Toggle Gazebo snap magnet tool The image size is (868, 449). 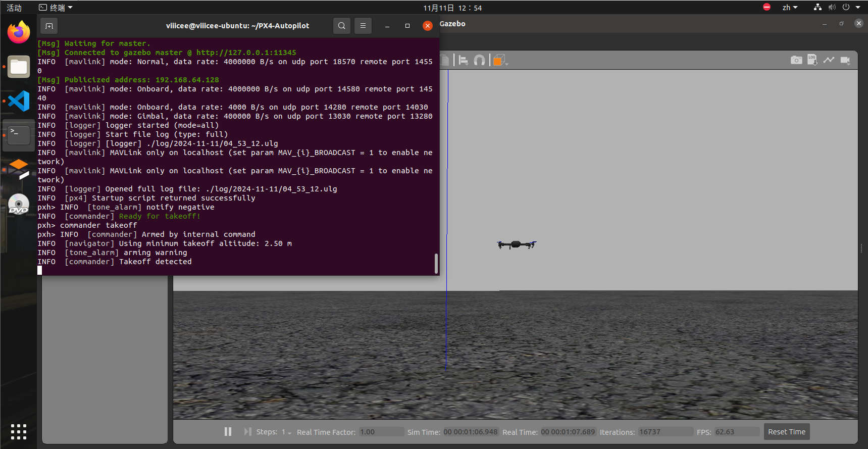(x=480, y=61)
